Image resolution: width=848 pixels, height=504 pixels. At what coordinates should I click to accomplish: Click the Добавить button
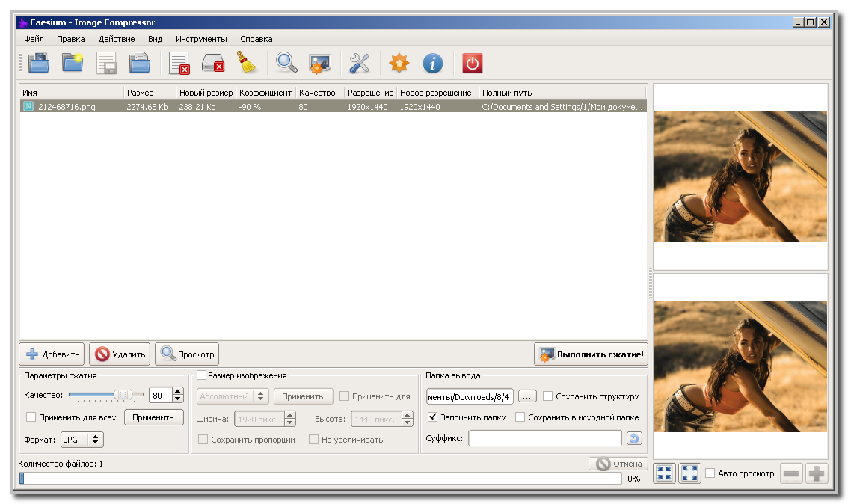click(52, 354)
